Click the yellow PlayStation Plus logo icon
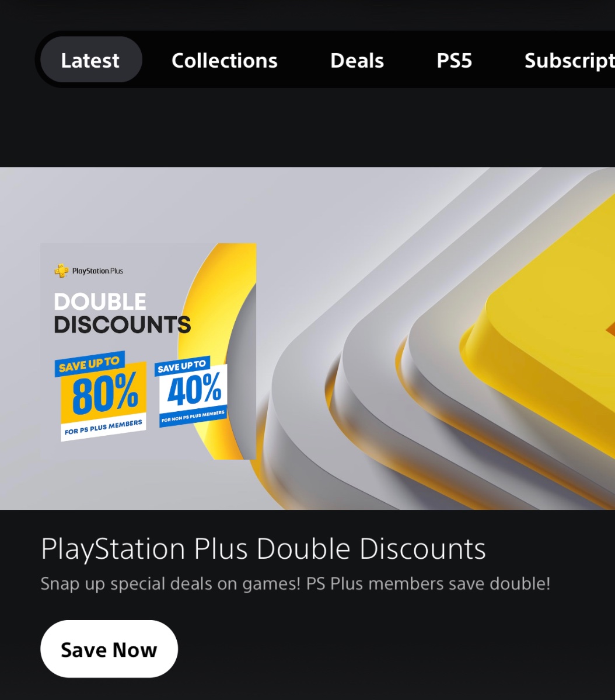 click(x=61, y=271)
